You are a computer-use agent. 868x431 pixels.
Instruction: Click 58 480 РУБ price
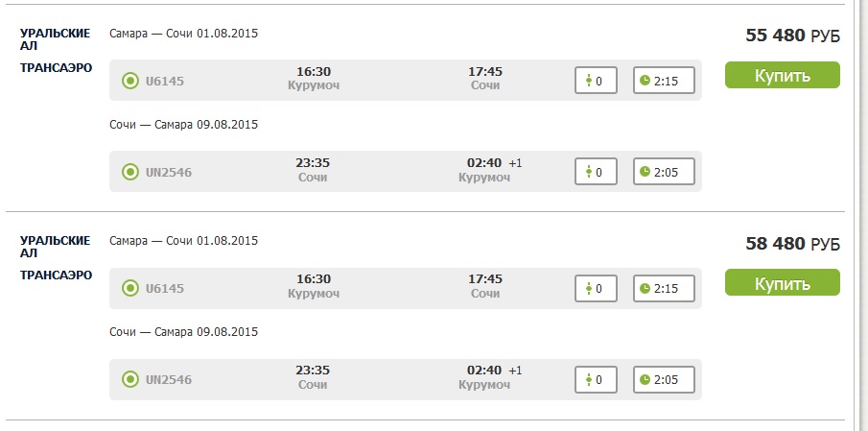[x=793, y=243]
